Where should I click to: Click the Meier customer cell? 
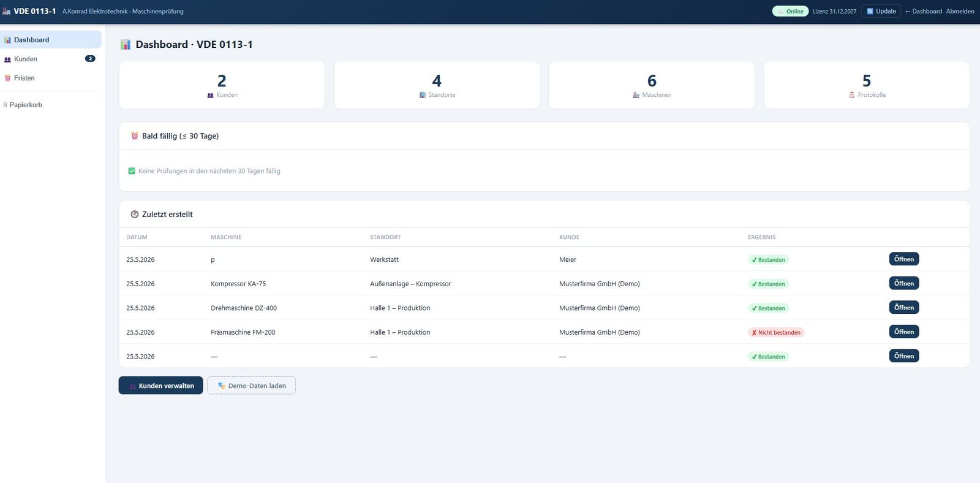(x=568, y=260)
